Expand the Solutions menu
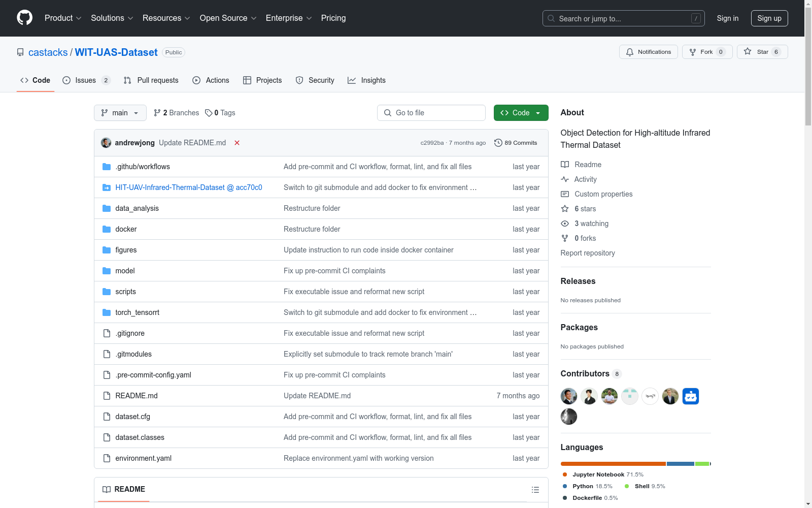812x508 pixels. (112, 18)
